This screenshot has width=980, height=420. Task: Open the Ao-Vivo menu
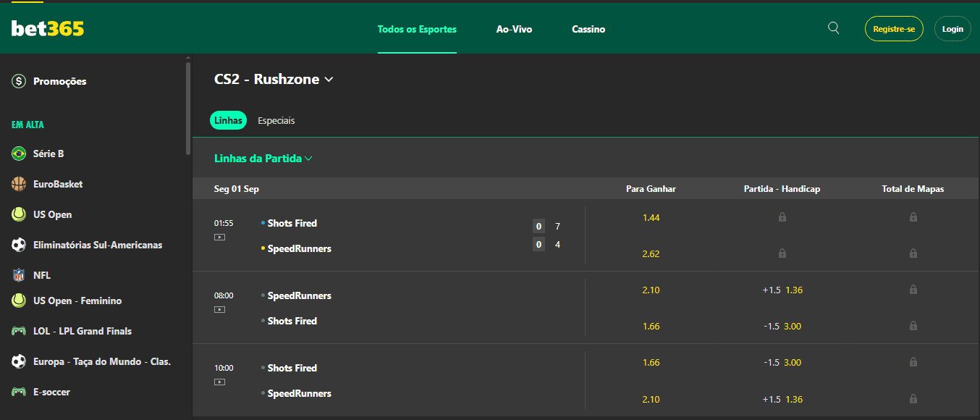514,30
